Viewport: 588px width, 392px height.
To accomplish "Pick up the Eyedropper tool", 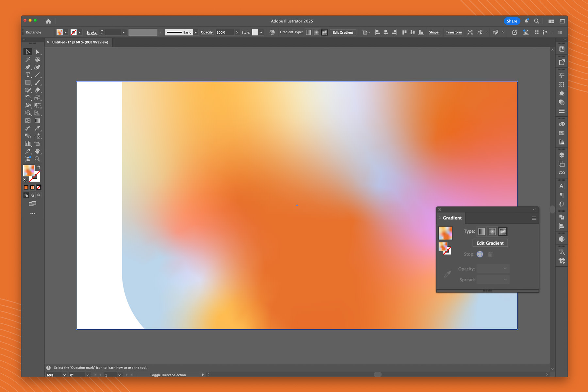I will (38, 128).
